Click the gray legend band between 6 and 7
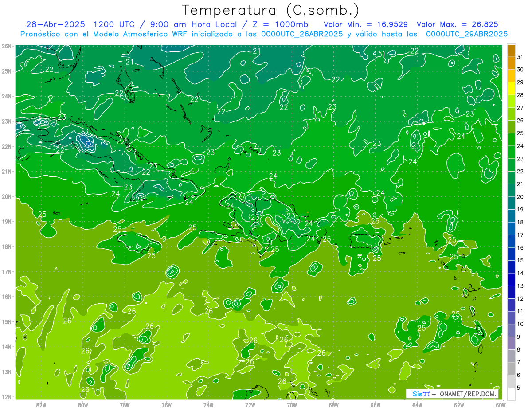Screen dimensions: 532x411 511,368
